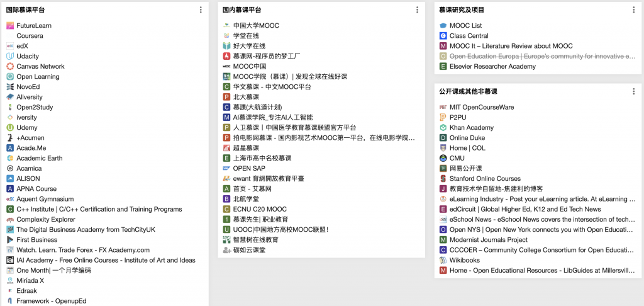The height and width of the screenshot is (306, 644).
Task: Click the Class Central favicon
Action: 443,36
